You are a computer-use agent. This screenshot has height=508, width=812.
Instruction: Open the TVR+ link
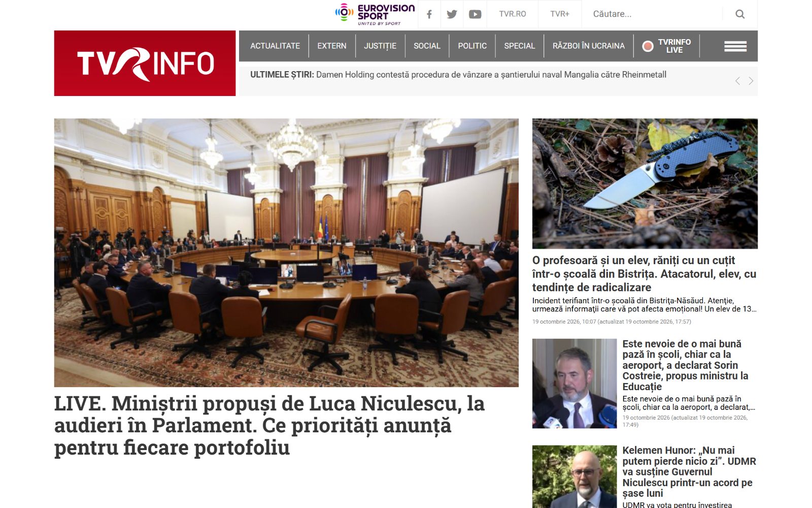pos(560,14)
